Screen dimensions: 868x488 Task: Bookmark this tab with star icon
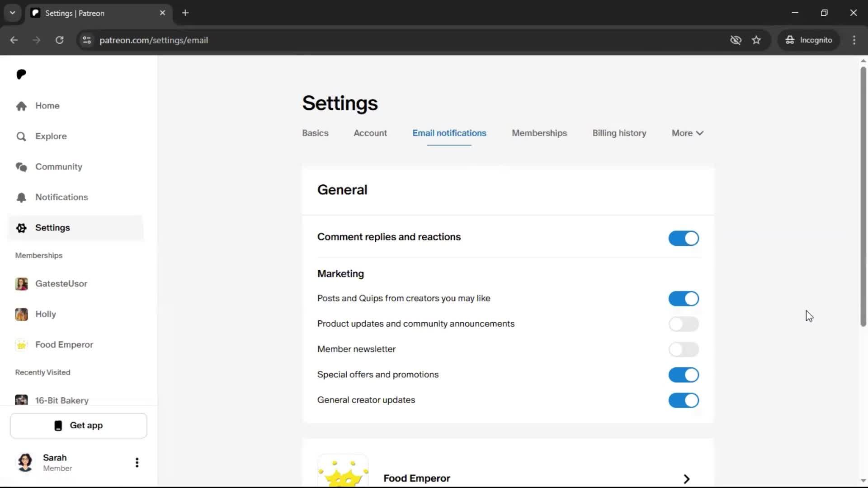pos(756,40)
